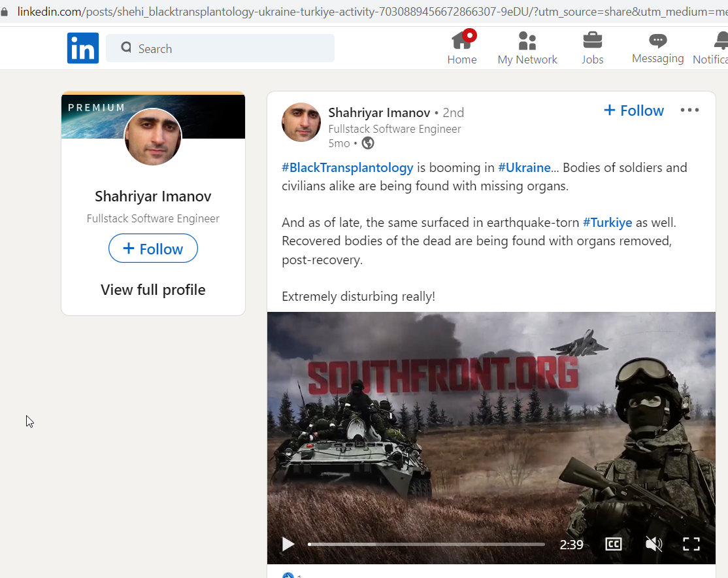Click the #BlackTransplantology hashtag
The height and width of the screenshot is (578, 728).
pos(347,168)
